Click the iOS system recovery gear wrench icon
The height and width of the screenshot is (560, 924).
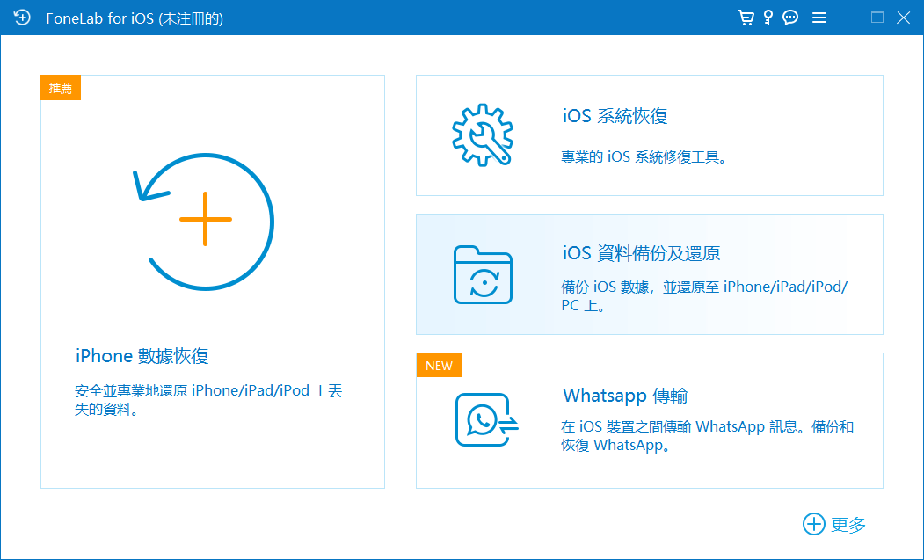tap(482, 135)
